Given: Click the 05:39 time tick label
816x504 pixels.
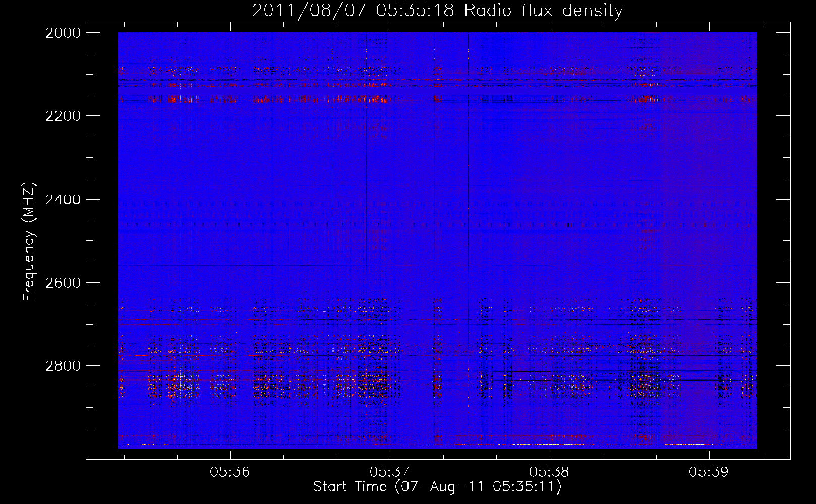Looking at the screenshot, I should [709, 472].
